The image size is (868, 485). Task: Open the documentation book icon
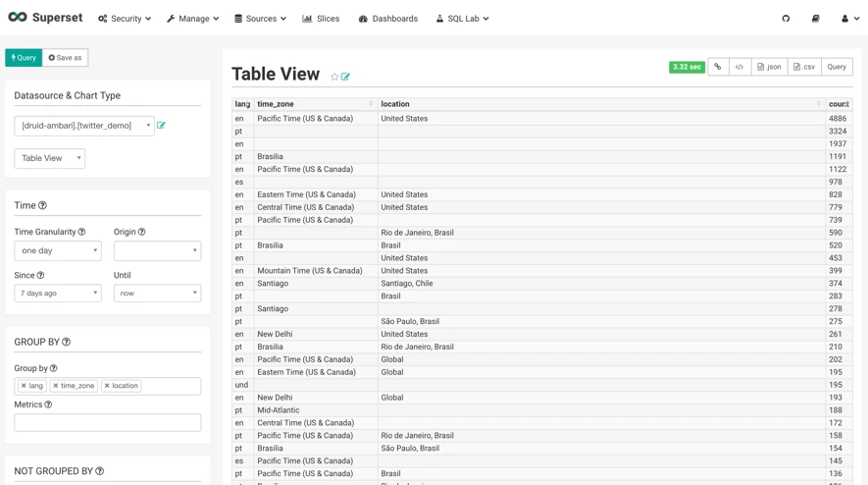(x=815, y=19)
